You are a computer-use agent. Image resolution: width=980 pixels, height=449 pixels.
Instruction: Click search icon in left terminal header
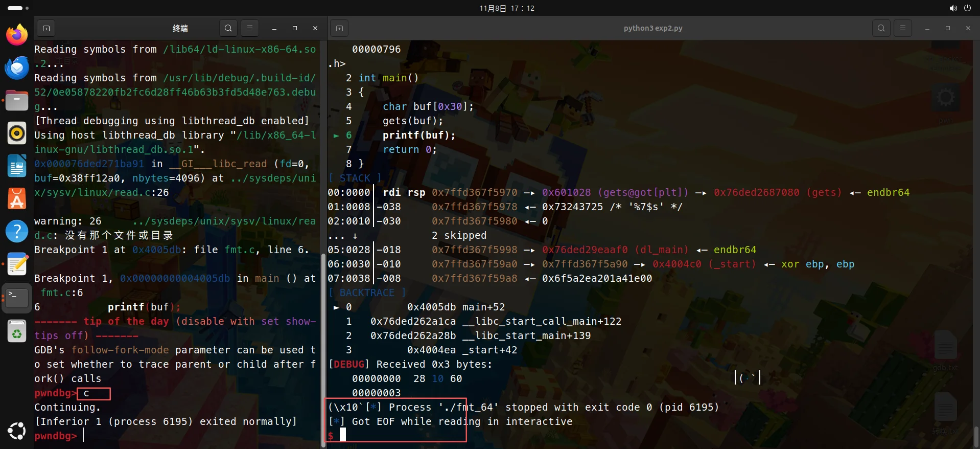228,29
